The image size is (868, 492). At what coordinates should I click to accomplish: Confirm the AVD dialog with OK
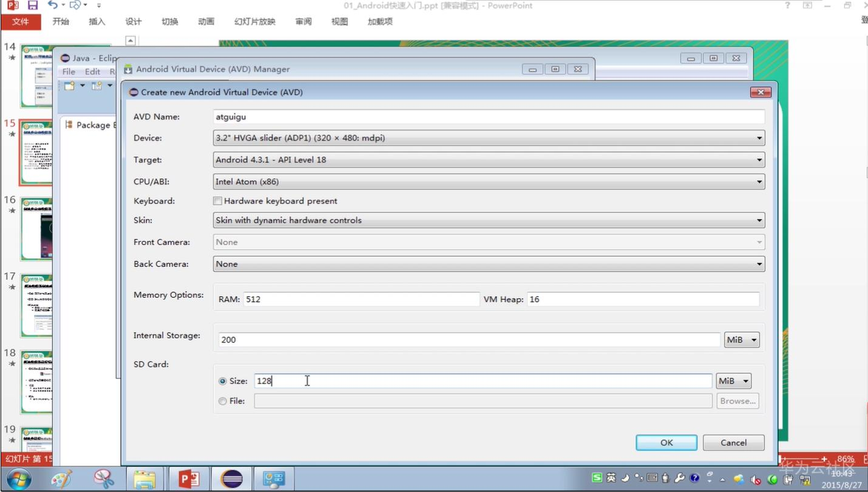point(666,443)
